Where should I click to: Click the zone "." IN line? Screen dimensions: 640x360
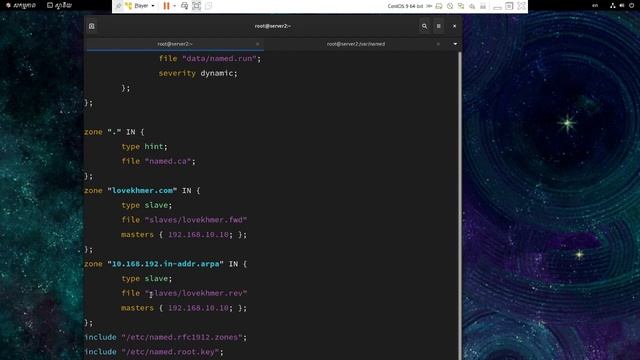[114, 132]
